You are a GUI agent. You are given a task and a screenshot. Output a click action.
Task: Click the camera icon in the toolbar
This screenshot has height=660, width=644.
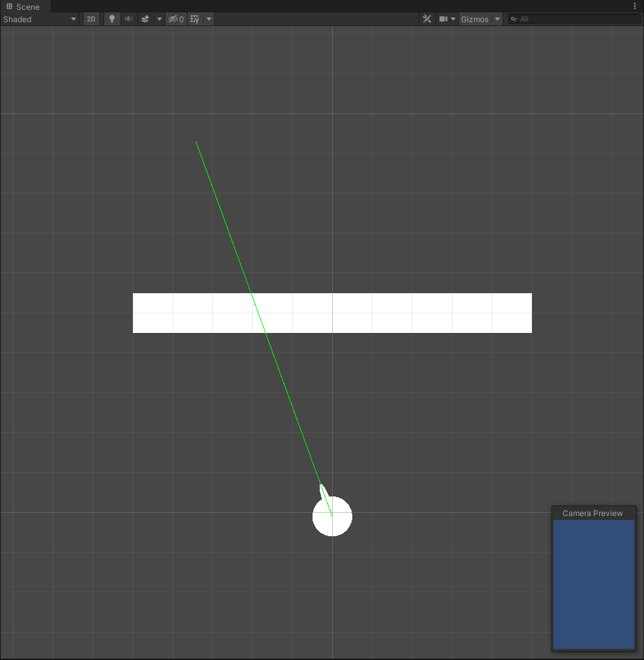click(x=443, y=19)
